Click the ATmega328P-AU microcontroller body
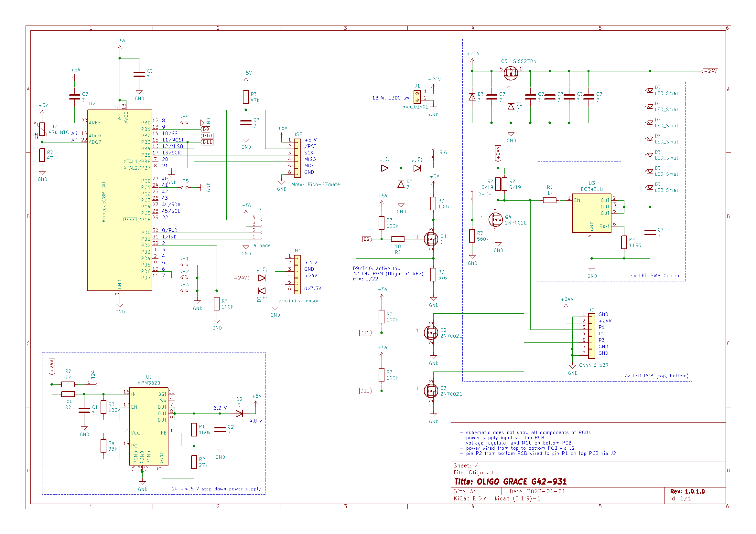The image size is (756, 534). (x=120, y=201)
